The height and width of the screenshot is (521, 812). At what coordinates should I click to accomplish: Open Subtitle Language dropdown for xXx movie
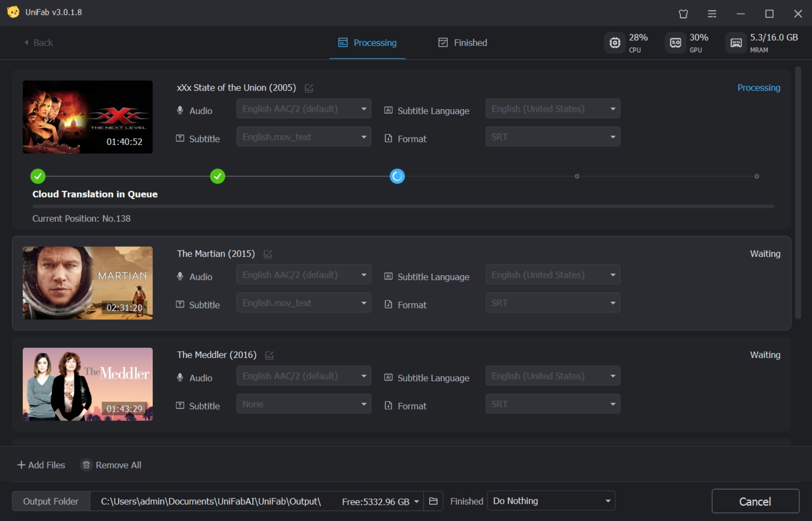tap(552, 109)
